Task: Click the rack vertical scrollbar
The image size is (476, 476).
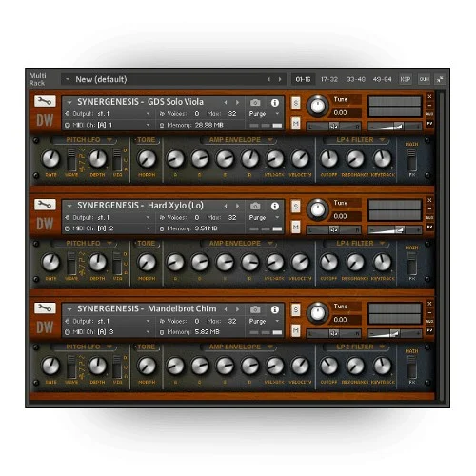Action: pyautogui.click(x=441, y=246)
